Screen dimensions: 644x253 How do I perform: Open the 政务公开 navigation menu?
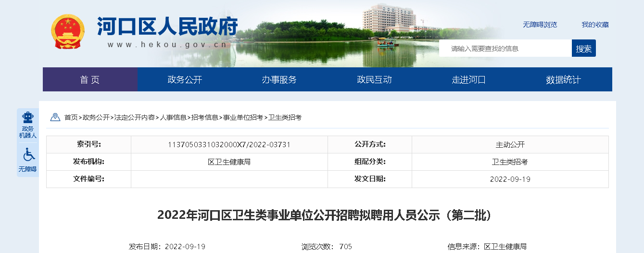coord(185,80)
